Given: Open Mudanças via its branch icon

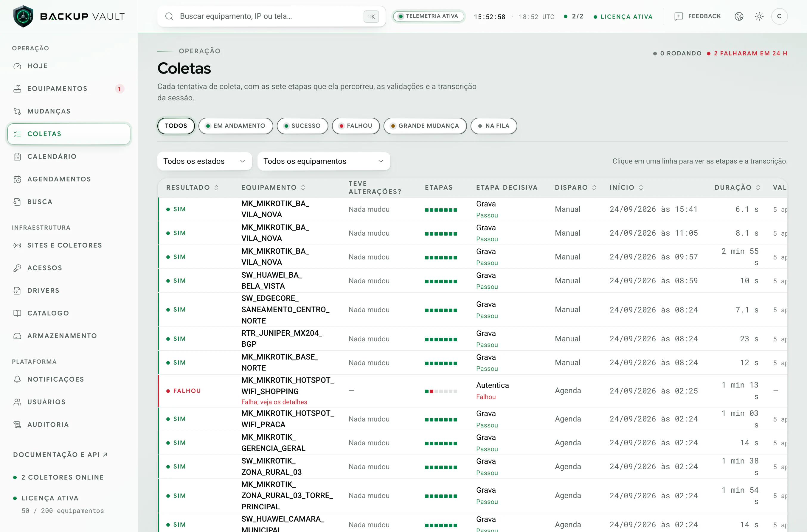Looking at the screenshot, I should click(x=17, y=111).
